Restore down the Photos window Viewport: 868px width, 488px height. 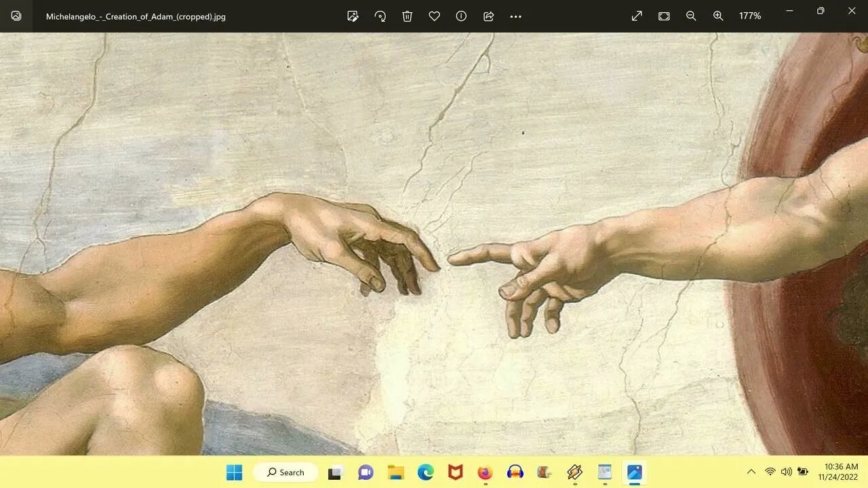821,11
